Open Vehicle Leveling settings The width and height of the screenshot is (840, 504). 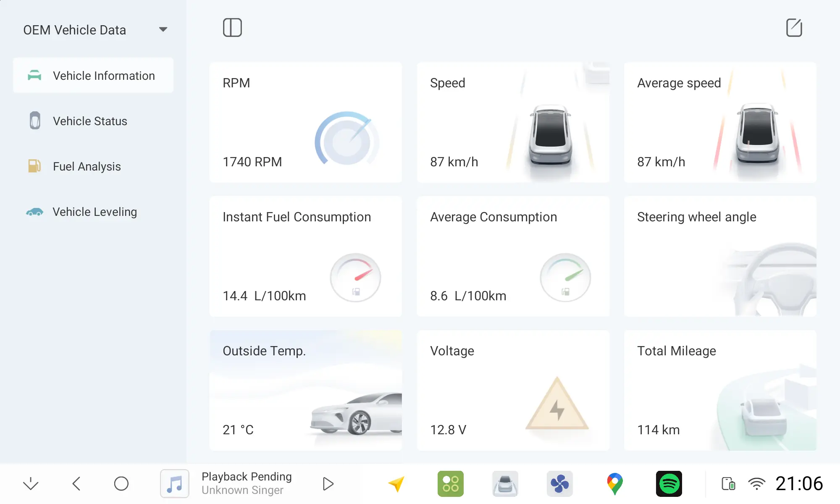click(94, 212)
